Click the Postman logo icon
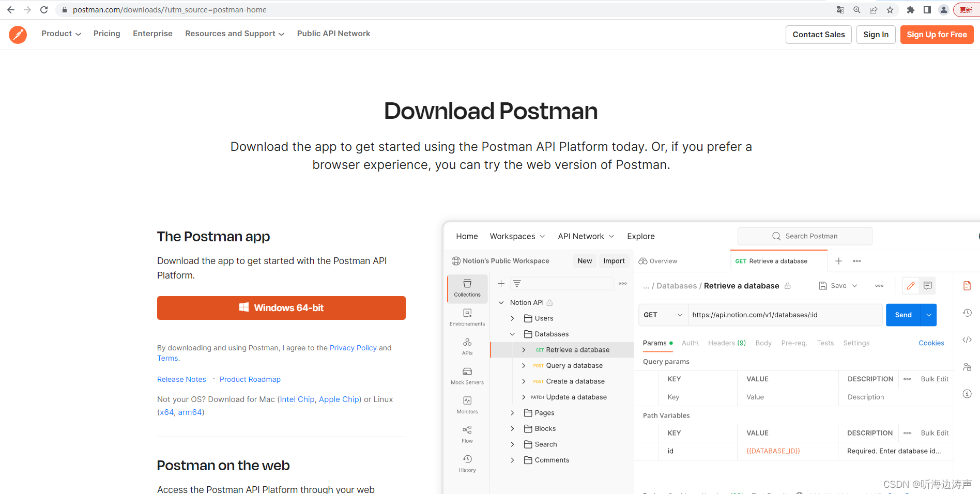This screenshot has width=980, height=494. tap(18, 35)
